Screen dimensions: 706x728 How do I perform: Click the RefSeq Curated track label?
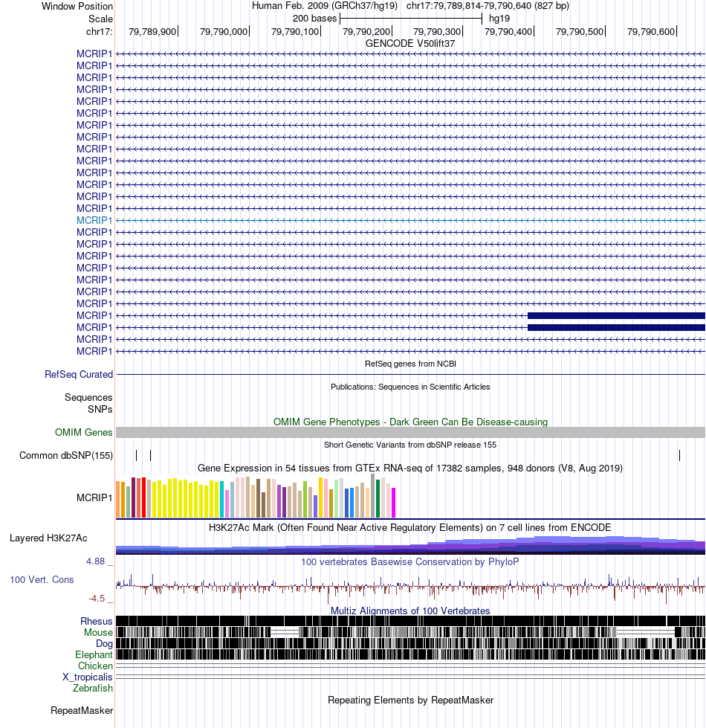click(78, 374)
